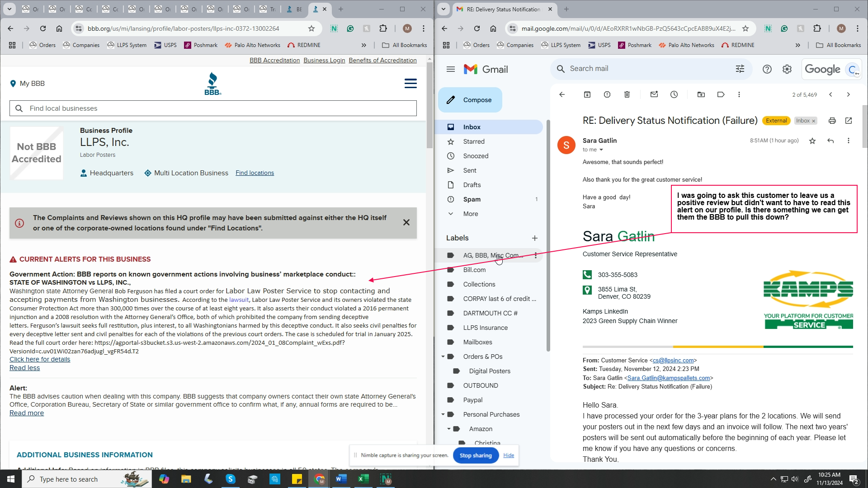Open the Spam folder
Viewport: 868px width, 488px height.
(x=472, y=199)
